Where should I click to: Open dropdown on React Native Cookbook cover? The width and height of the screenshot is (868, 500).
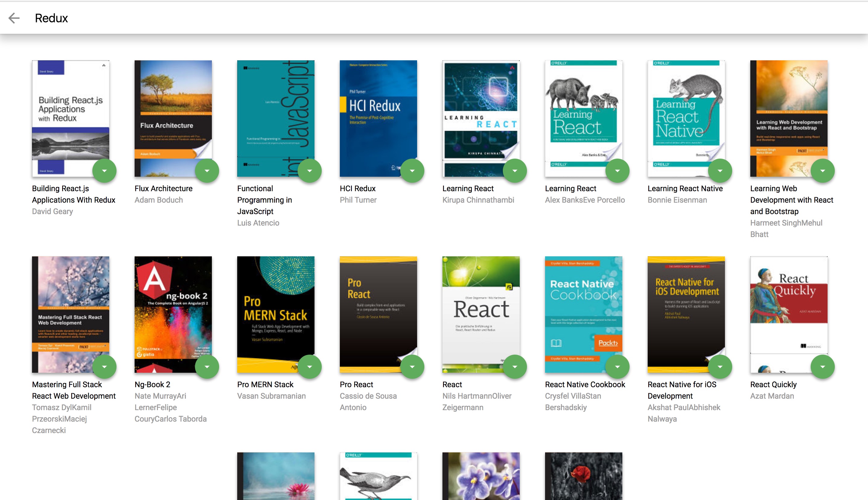(617, 367)
